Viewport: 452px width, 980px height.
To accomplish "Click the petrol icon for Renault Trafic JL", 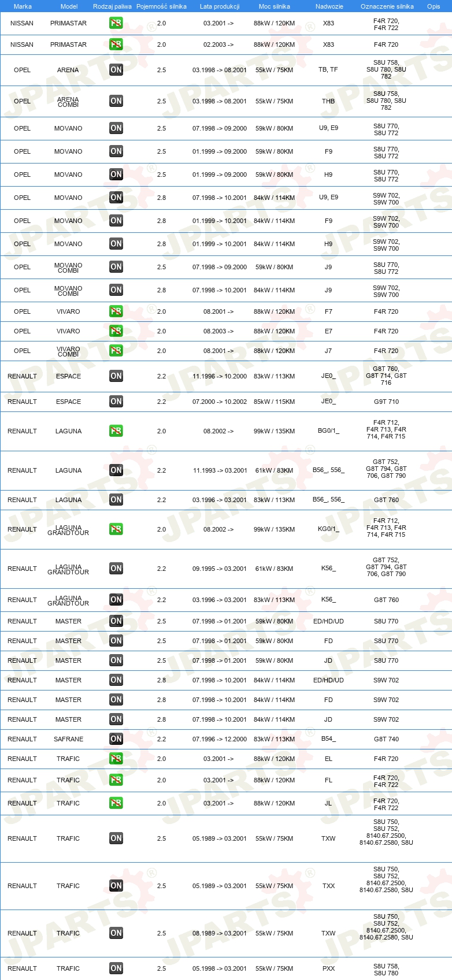I will (116, 803).
